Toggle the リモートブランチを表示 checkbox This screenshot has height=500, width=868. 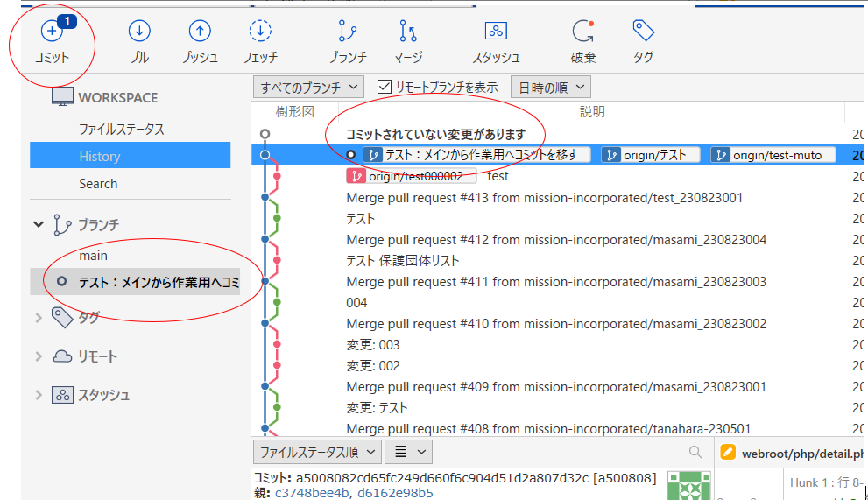(384, 87)
